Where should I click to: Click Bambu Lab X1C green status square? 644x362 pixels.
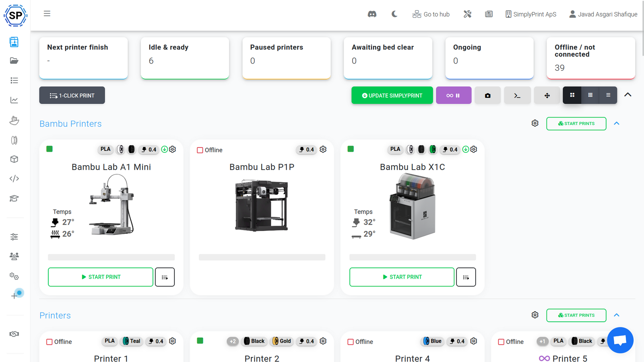coord(351,149)
